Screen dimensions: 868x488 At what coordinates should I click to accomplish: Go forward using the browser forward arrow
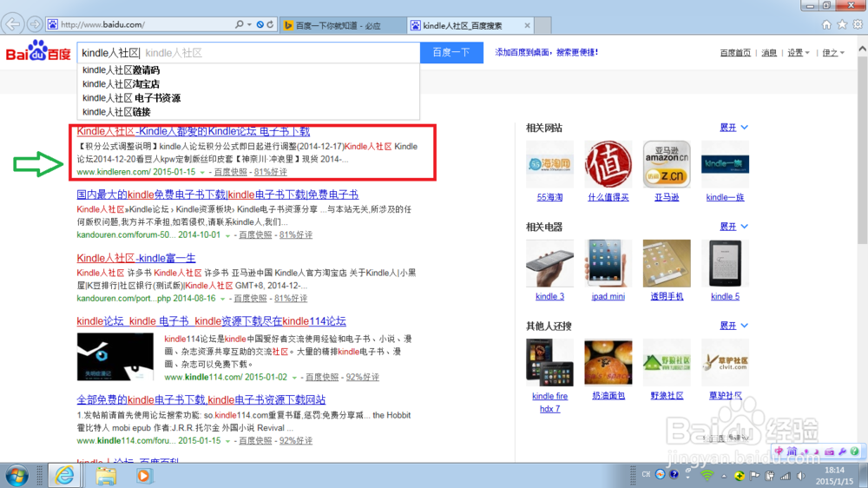(35, 23)
